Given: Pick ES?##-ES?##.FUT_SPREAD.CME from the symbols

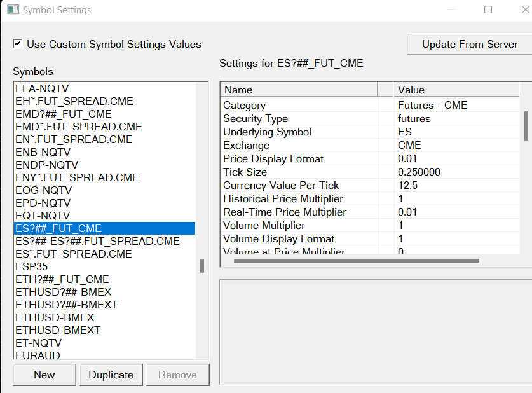Looking at the screenshot, I should tap(97, 241).
